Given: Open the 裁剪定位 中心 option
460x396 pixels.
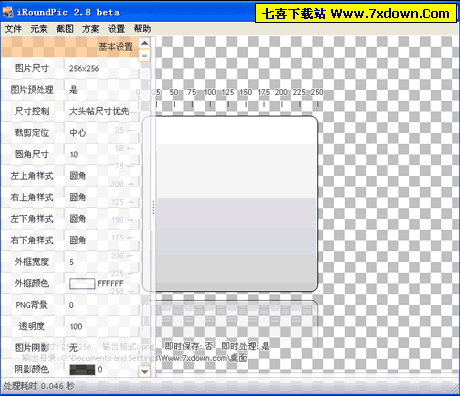Looking at the screenshot, I should click(102, 133).
